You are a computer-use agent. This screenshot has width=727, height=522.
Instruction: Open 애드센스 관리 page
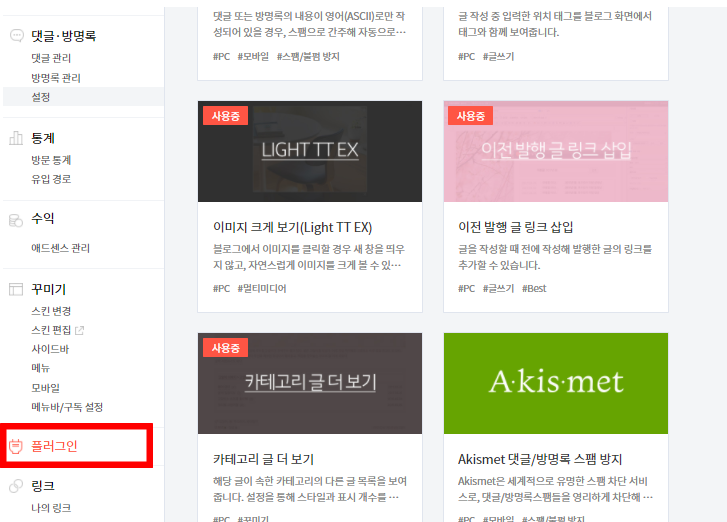60,248
